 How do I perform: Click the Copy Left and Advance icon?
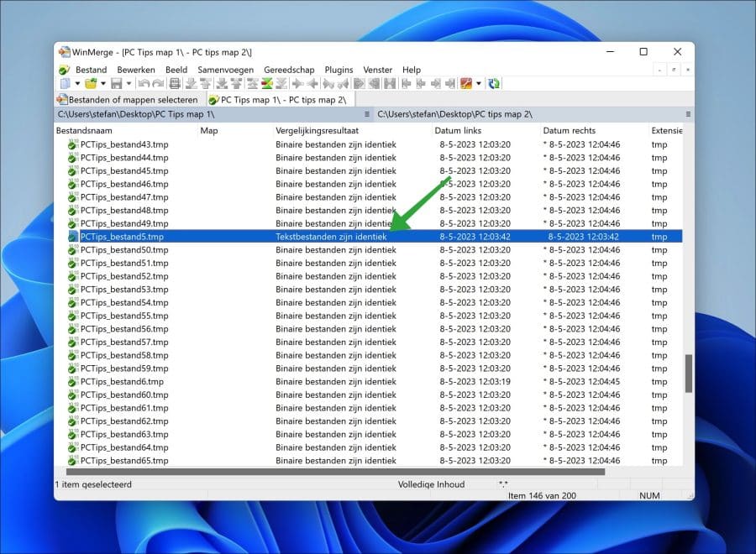coord(344,84)
